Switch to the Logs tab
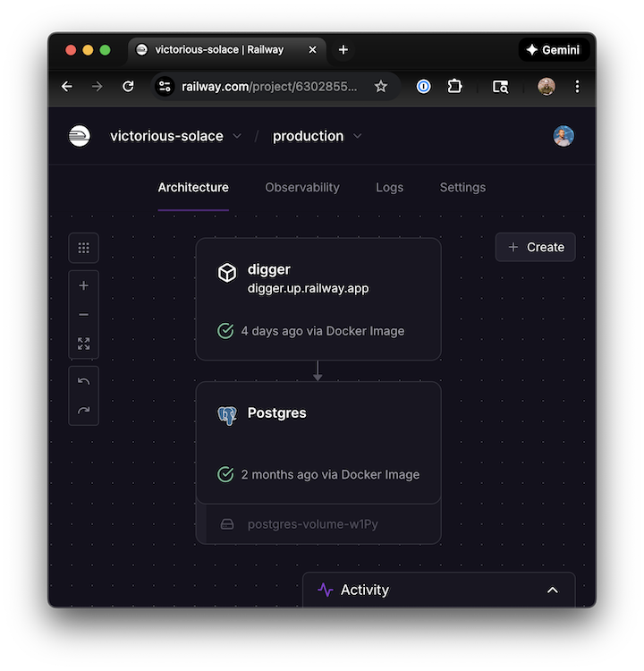 click(389, 188)
